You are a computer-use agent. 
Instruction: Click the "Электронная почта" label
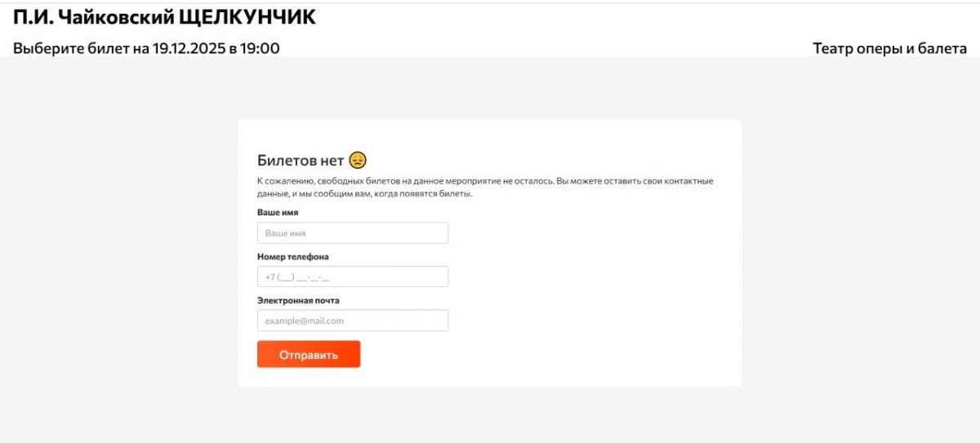(x=298, y=300)
